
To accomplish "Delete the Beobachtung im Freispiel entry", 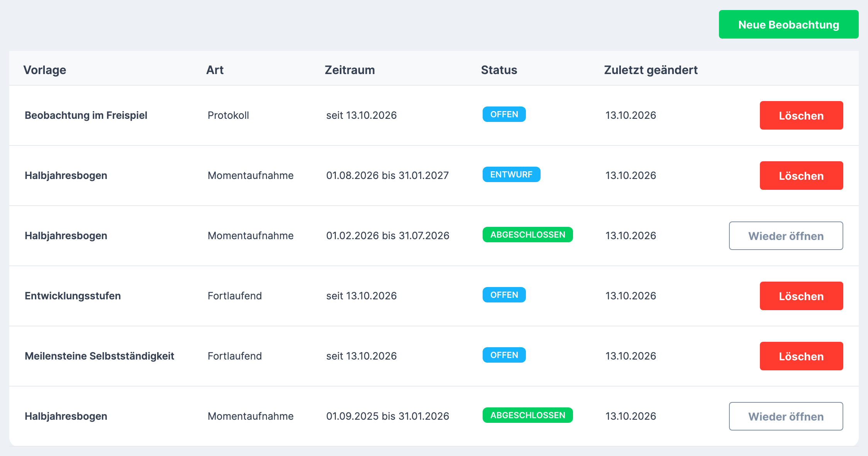I will [x=801, y=115].
